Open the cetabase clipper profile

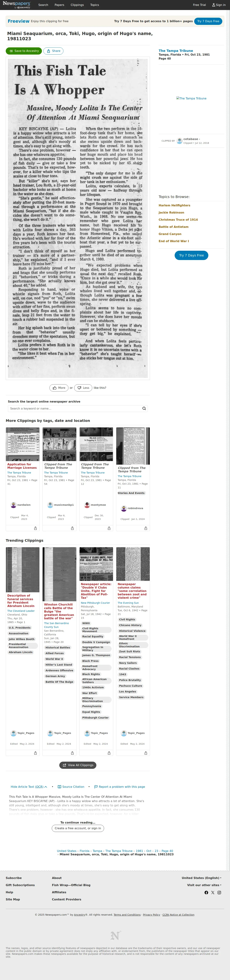pyautogui.click(x=191, y=139)
